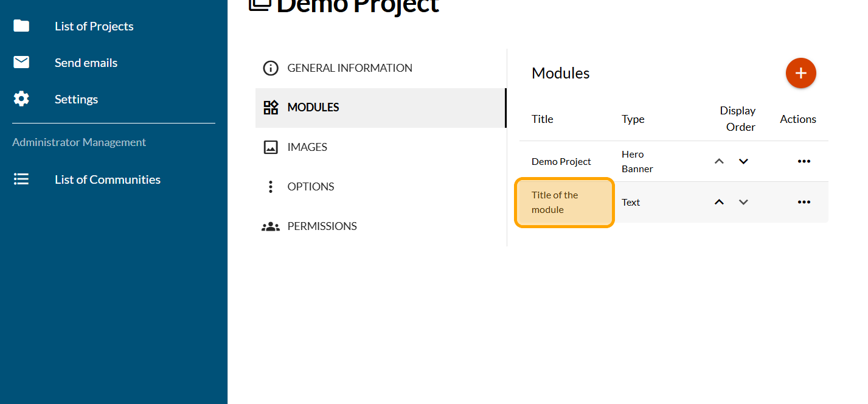
Task: Select the Modules tab
Action: [313, 108]
